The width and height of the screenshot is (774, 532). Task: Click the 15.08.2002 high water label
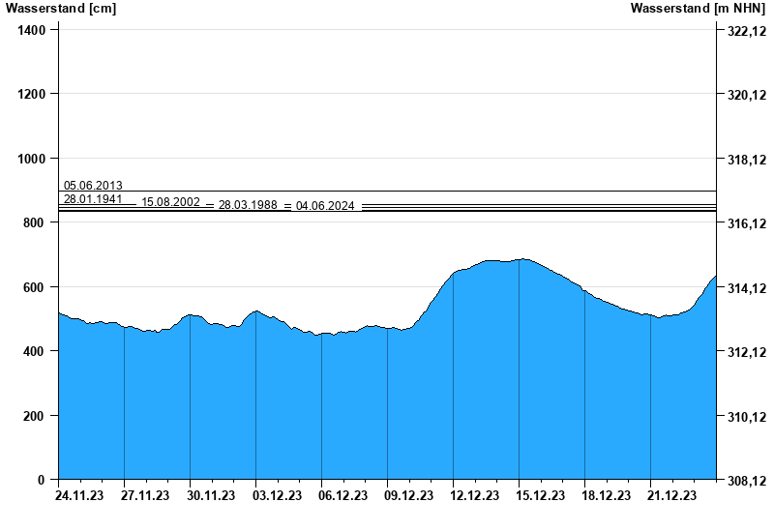[x=170, y=202]
